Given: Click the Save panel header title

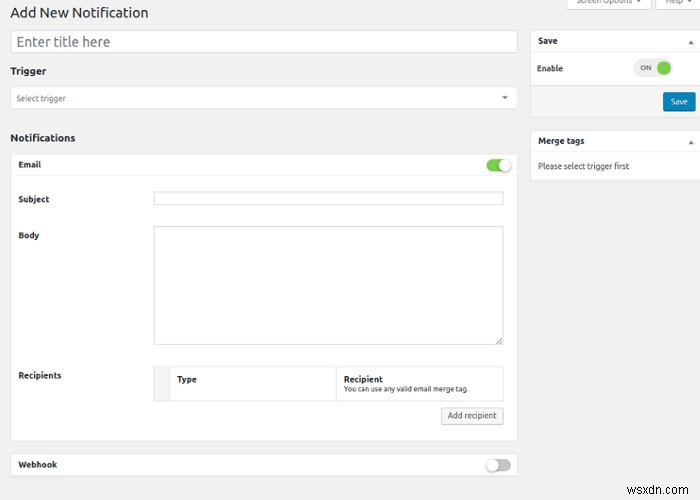Looking at the screenshot, I should [548, 41].
